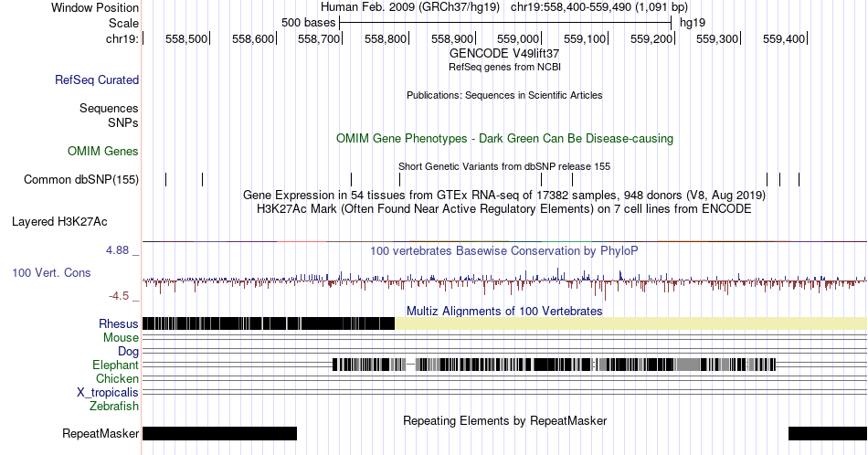
Task: Click the left RepeatMasker repeat block
Action: [220, 433]
